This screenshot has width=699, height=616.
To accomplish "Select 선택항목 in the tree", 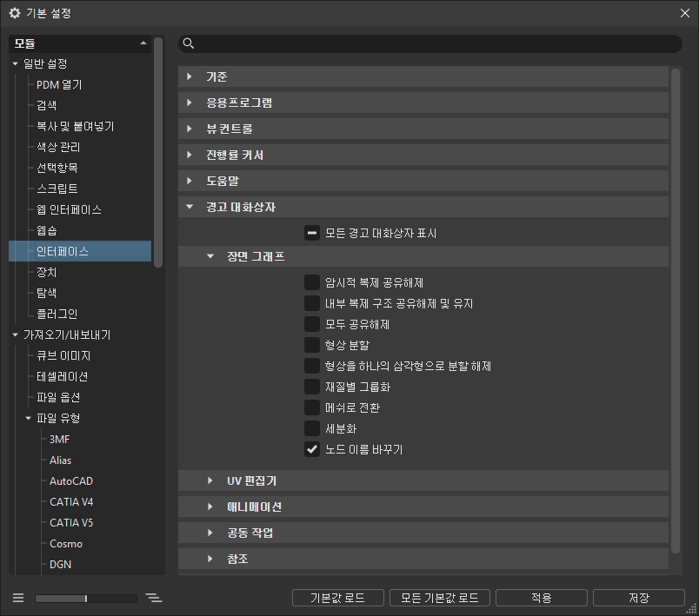I will tap(57, 168).
